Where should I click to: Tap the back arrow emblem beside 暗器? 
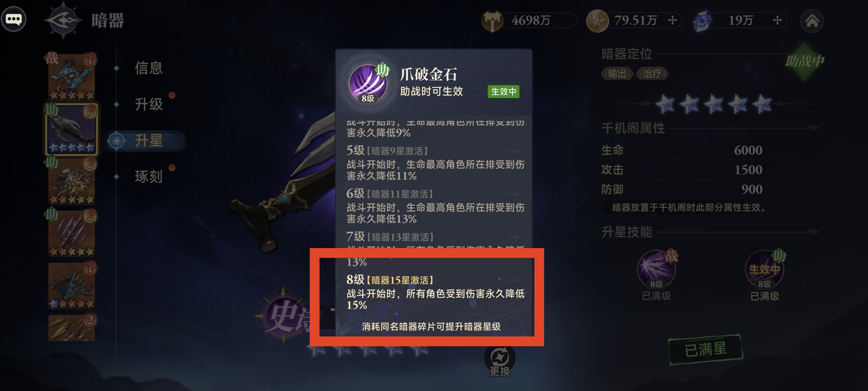coord(63,20)
